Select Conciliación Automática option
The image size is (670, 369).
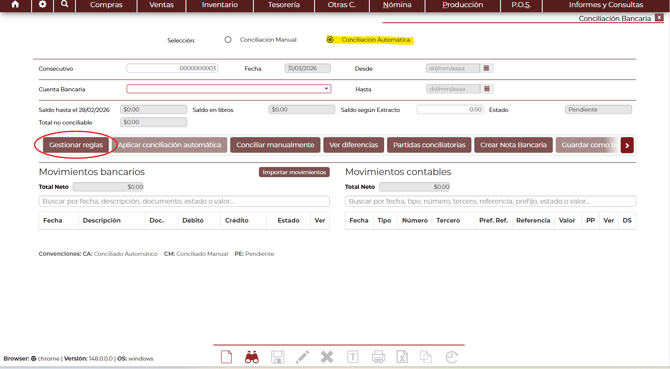(x=330, y=40)
